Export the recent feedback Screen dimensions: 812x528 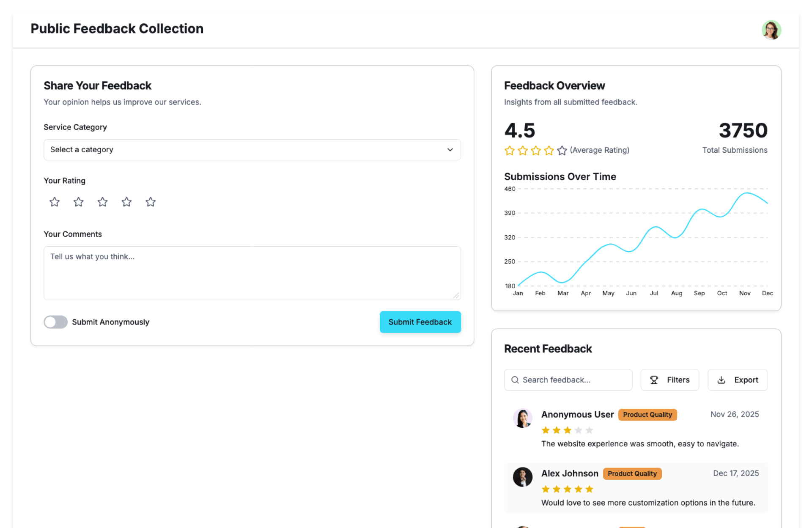(738, 380)
